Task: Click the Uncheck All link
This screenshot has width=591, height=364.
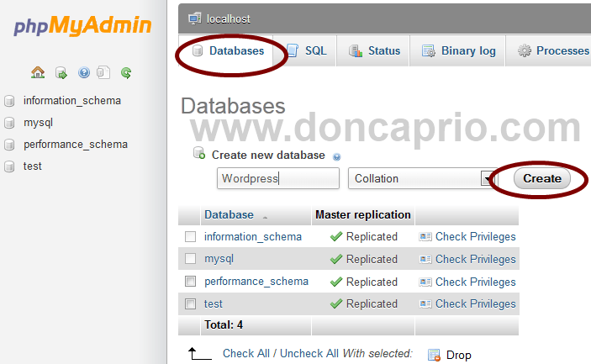Action: (309, 353)
